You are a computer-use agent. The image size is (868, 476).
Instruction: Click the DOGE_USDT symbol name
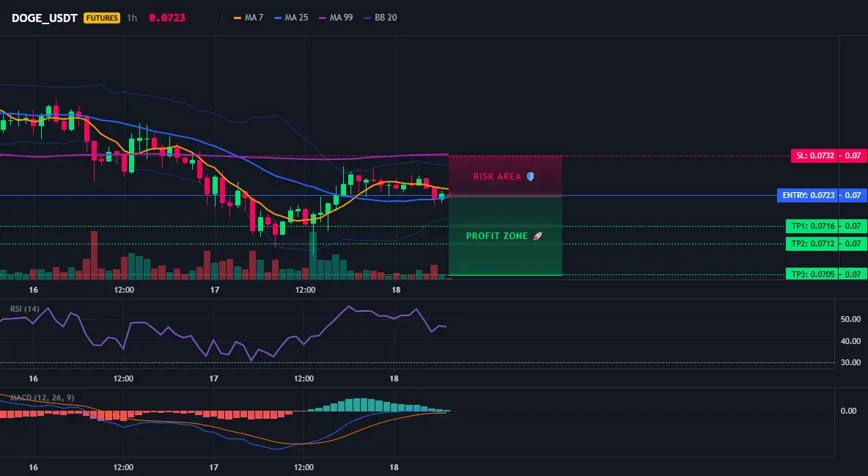click(44, 18)
